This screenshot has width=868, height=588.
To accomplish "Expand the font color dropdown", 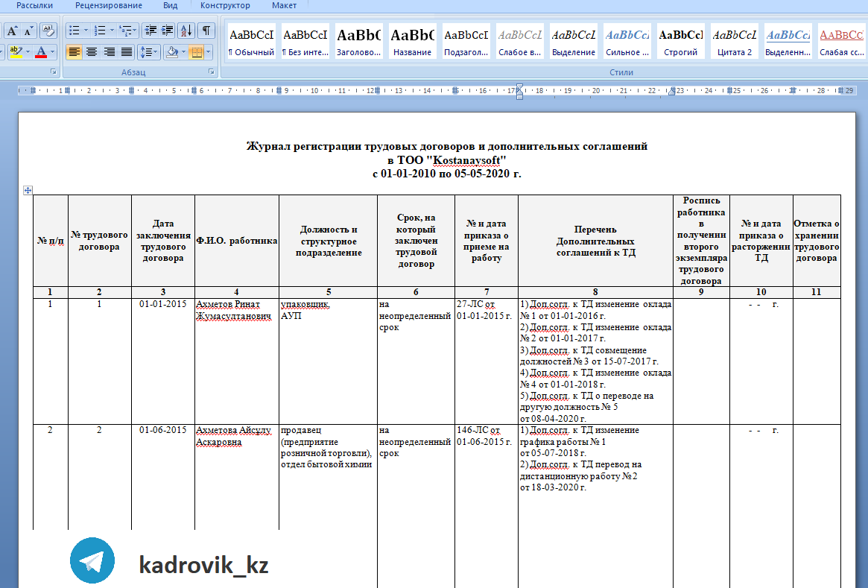I will (x=53, y=52).
